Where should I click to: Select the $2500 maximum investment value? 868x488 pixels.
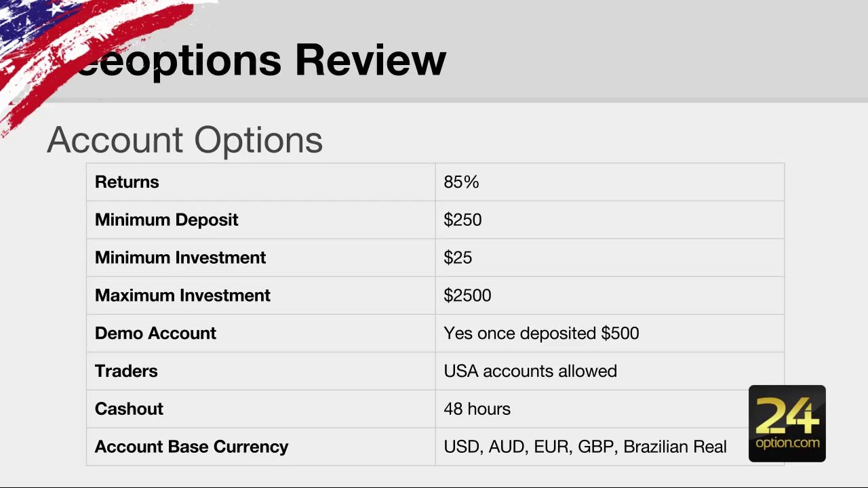pyautogui.click(x=467, y=296)
